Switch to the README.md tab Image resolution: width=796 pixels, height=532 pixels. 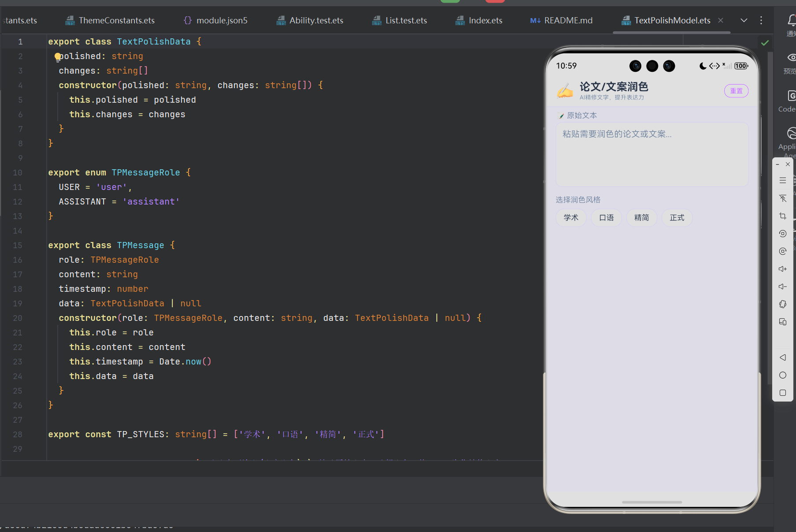[x=562, y=20]
